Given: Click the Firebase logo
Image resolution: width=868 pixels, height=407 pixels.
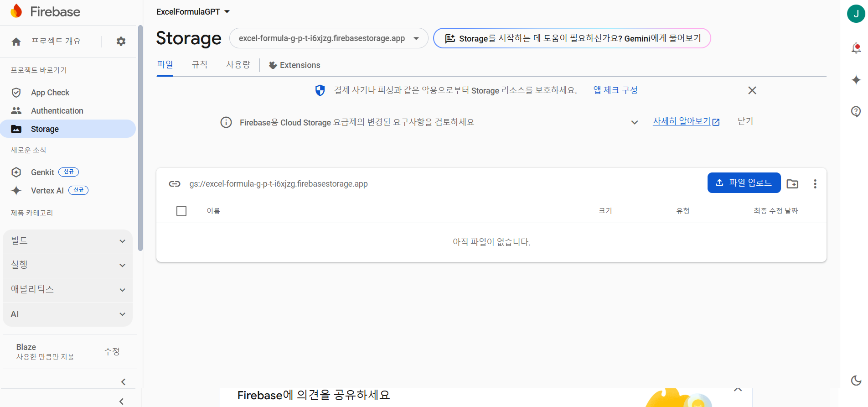Looking at the screenshot, I should click(45, 11).
